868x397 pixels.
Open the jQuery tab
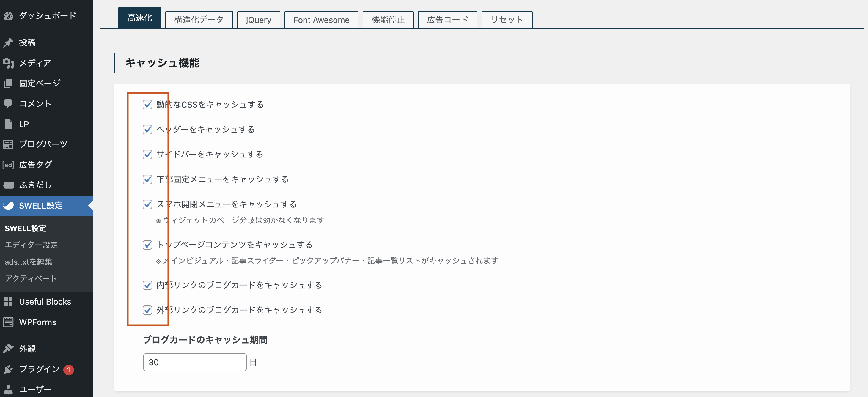pyautogui.click(x=258, y=20)
